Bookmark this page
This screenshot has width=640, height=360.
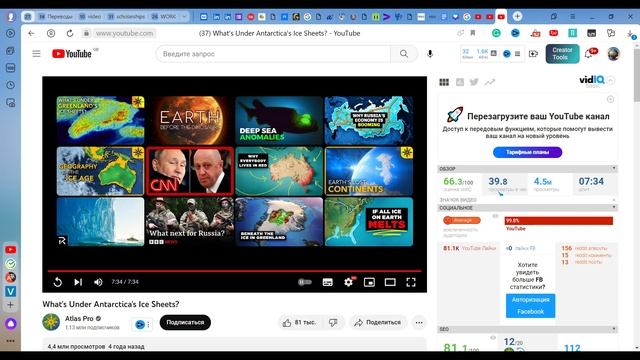tap(473, 33)
